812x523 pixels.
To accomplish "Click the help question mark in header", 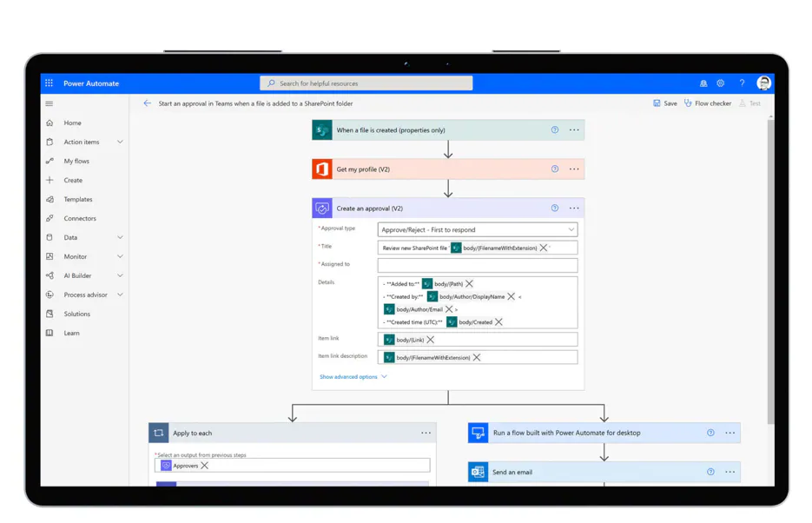I will (742, 83).
